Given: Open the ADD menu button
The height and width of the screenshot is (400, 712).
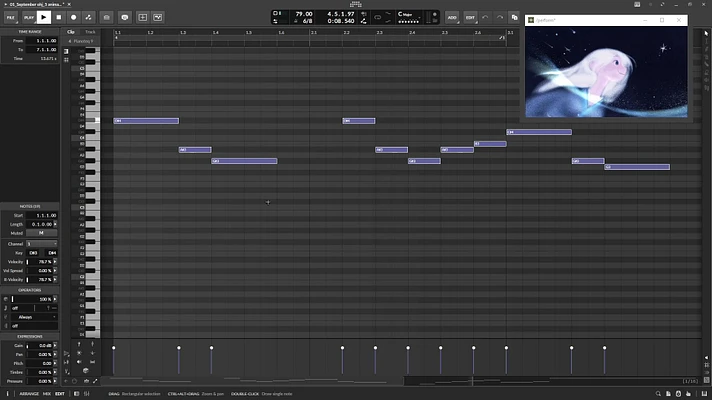Looking at the screenshot, I should click(x=452, y=18).
